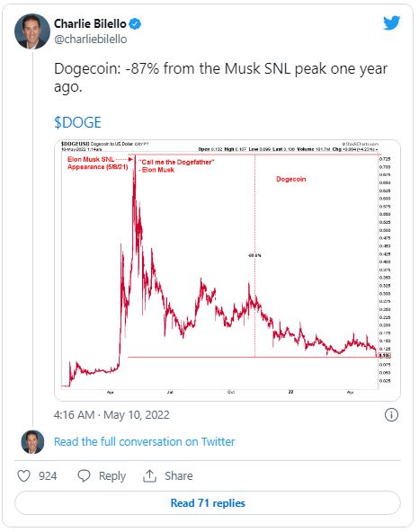Viewport: 419px width, 532px height.
Task: Click the reply speech bubble icon
Action: click(84, 475)
